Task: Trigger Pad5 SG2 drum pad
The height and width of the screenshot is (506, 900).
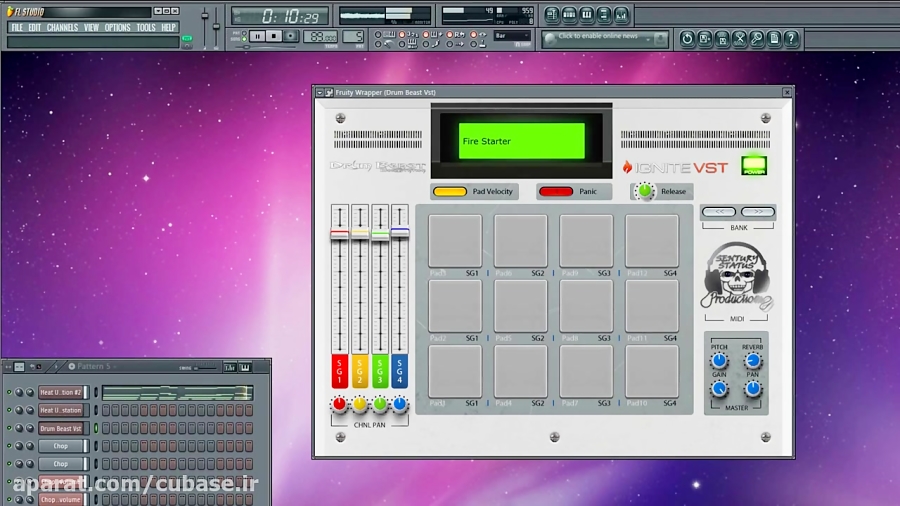Action: pyautogui.click(x=521, y=306)
